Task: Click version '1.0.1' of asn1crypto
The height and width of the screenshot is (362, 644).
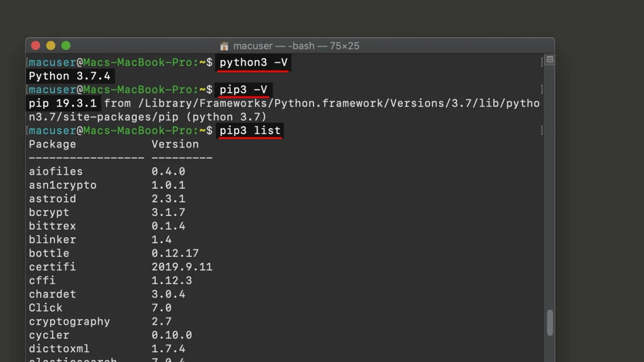Action: (169, 185)
